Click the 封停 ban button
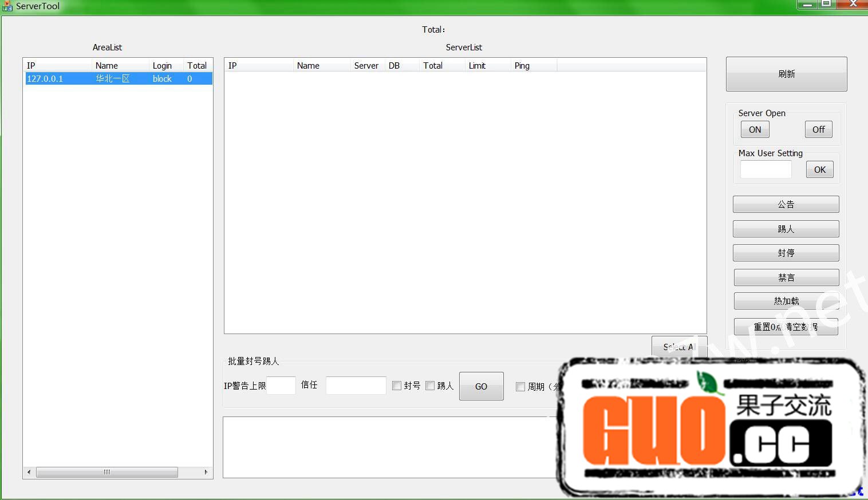The height and width of the screenshot is (500, 868). 786,253
